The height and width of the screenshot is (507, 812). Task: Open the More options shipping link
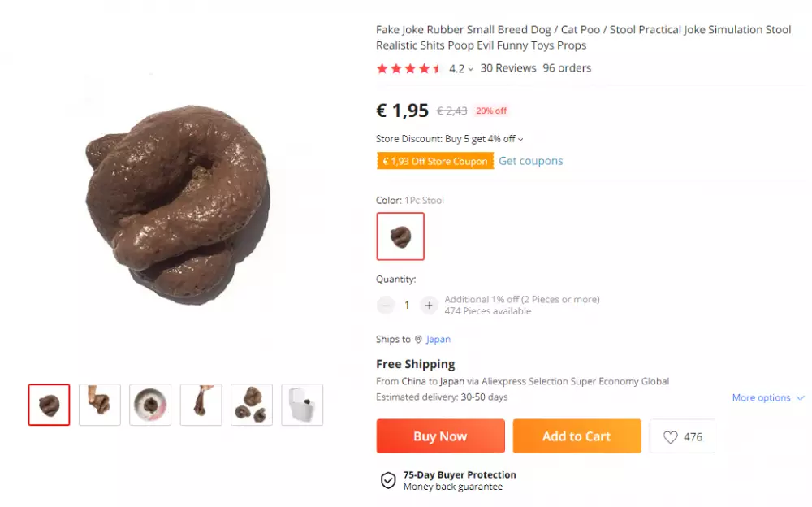(x=762, y=397)
